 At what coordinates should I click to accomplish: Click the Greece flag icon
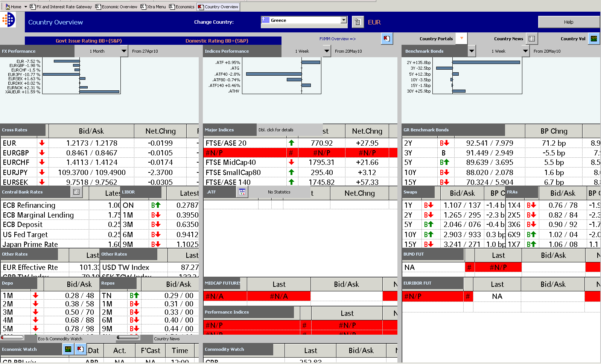266,20
